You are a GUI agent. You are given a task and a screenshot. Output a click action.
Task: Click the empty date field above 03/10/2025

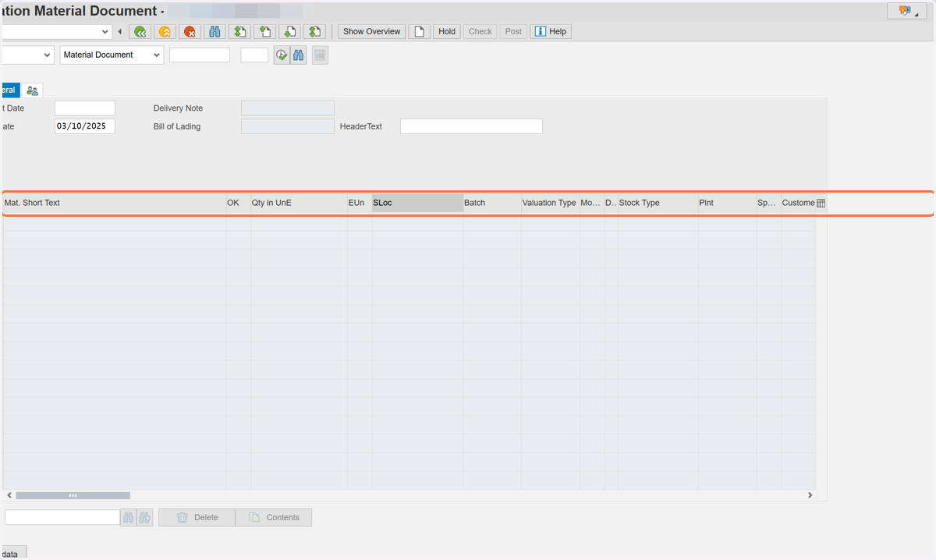tap(85, 108)
